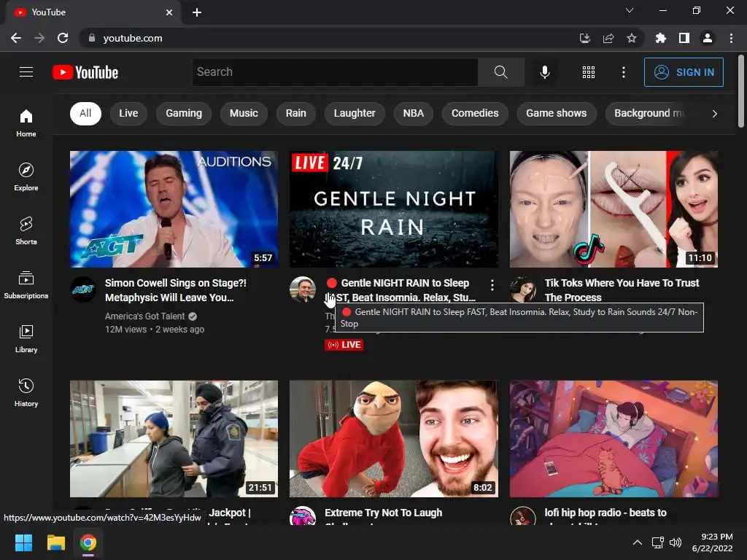Go back in browser
The height and width of the screenshot is (560, 747).
(16, 38)
